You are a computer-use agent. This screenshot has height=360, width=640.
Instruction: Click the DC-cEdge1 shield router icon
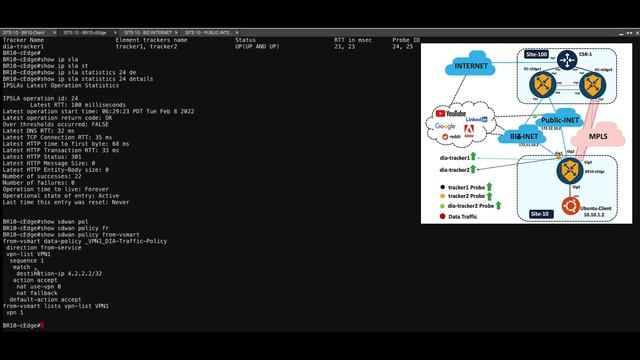point(542,84)
